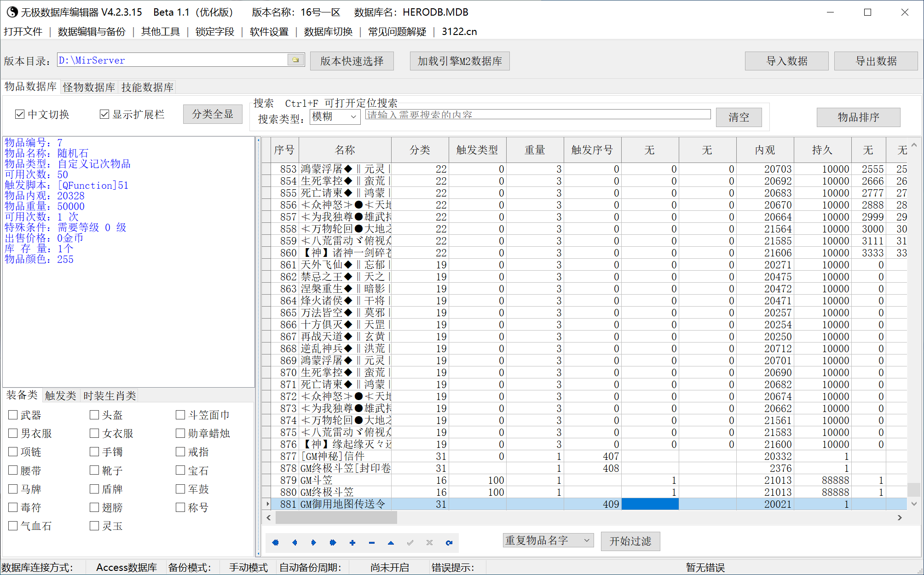
Task: Go to the previous record
Action: [x=295, y=542]
